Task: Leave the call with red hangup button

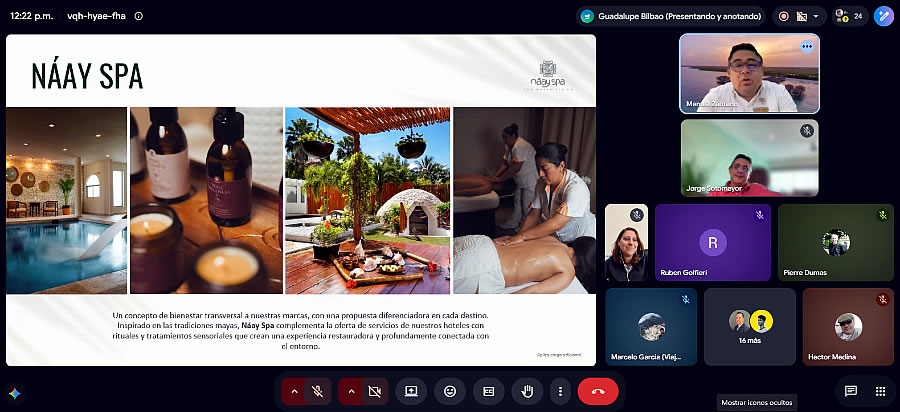Action: pyautogui.click(x=598, y=391)
